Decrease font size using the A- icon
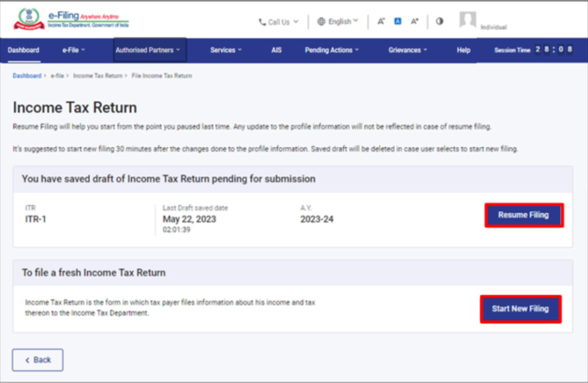 coord(381,21)
